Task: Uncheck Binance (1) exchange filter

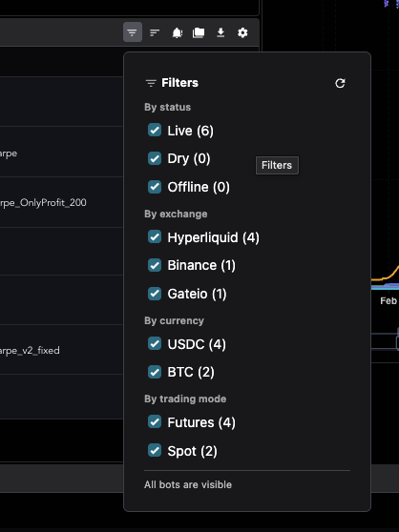Action: [x=155, y=265]
